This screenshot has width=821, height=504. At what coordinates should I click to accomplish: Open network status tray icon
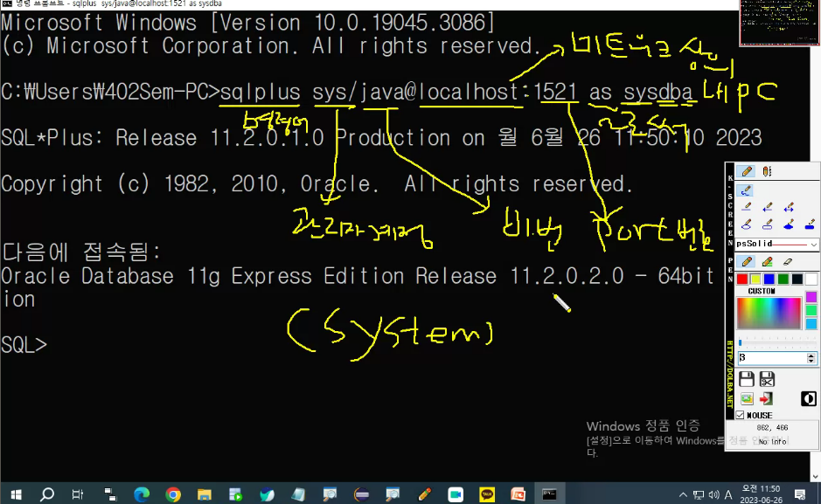[x=699, y=494]
